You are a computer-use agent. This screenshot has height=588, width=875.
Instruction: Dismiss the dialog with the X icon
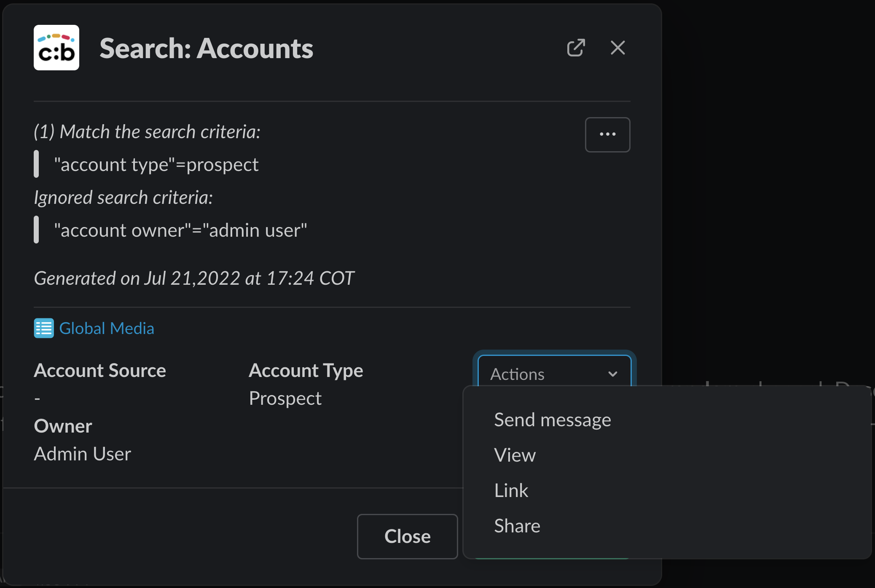(617, 48)
